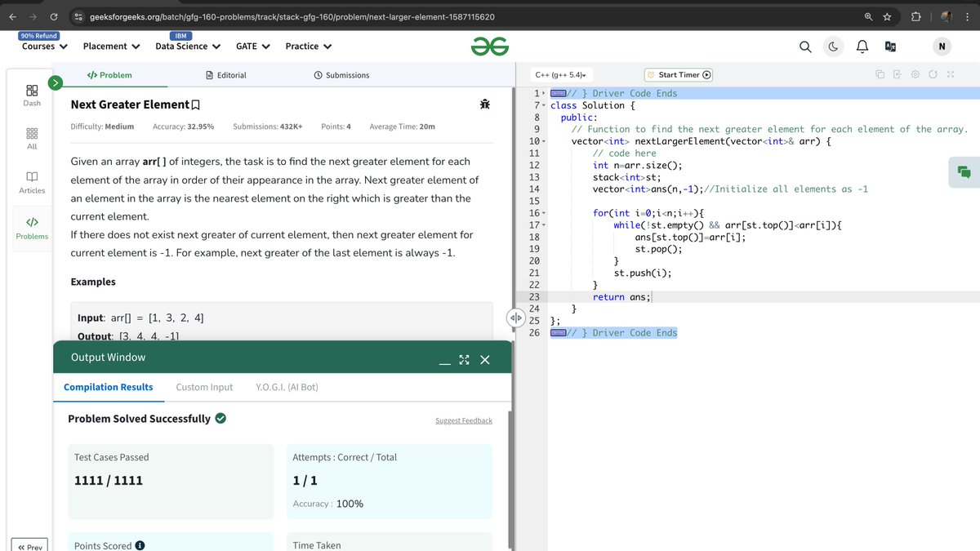
Task: Expand code editor to fullscreen
Action: tap(951, 75)
